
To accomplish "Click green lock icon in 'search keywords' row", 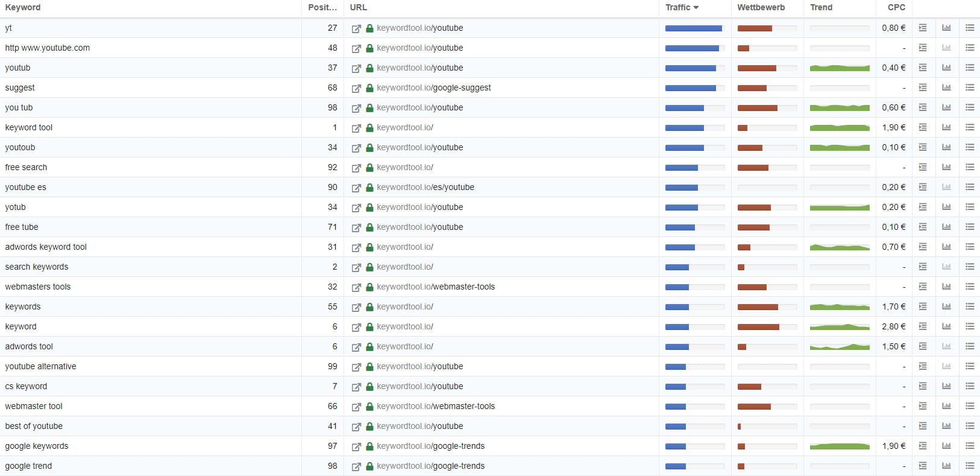I will 369,267.
